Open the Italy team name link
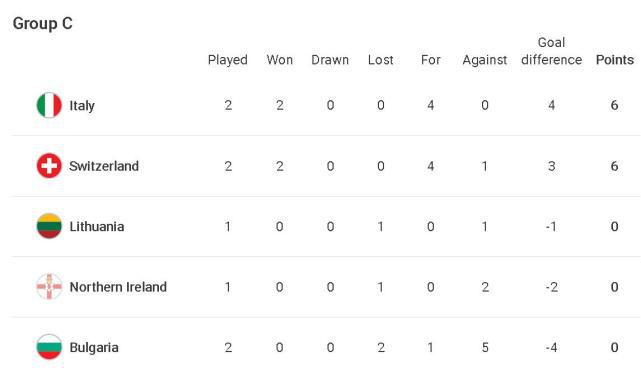The width and height of the screenshot is (641, 389). click(x=82, y=106)
